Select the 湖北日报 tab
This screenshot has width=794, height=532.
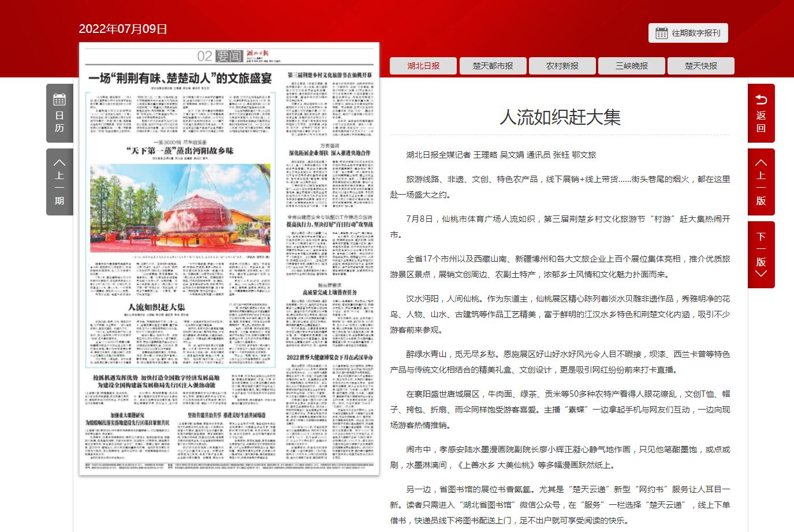click(423, 66)
